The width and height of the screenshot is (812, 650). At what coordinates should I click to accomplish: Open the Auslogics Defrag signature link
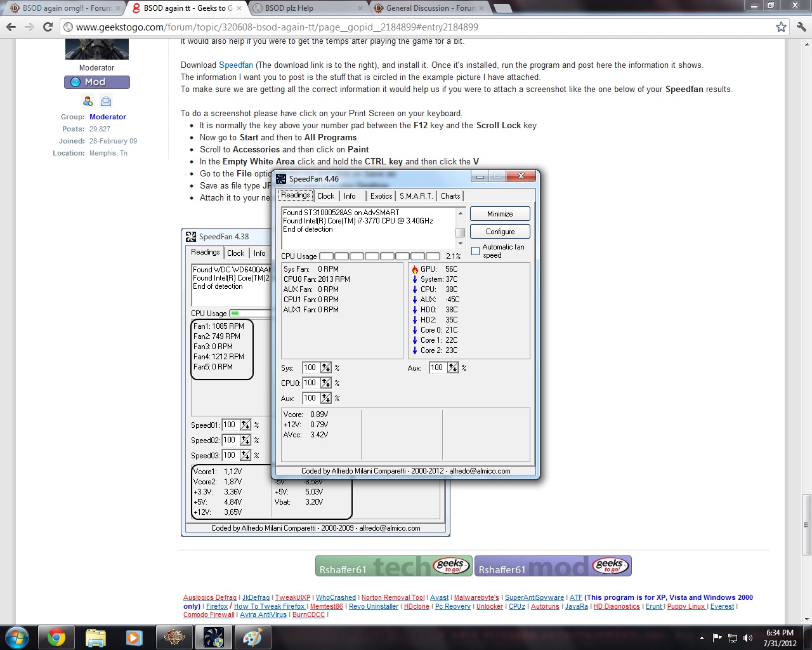(209, 597)
